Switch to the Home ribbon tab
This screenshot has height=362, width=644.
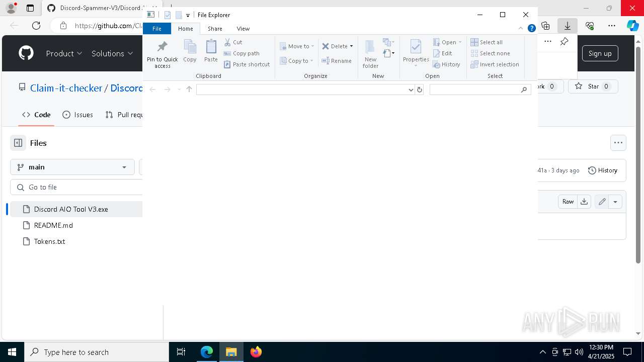[186, 29]
